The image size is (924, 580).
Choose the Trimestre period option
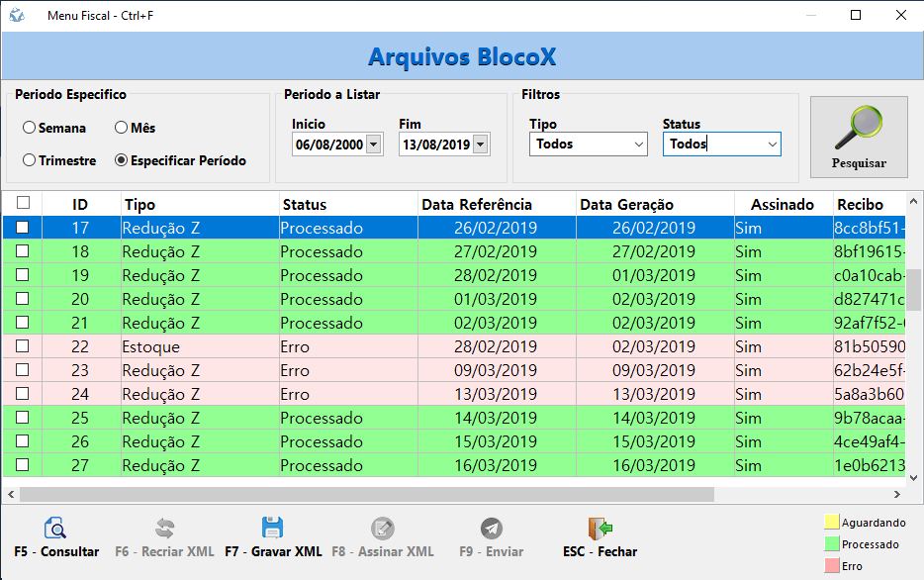point(30,160)
